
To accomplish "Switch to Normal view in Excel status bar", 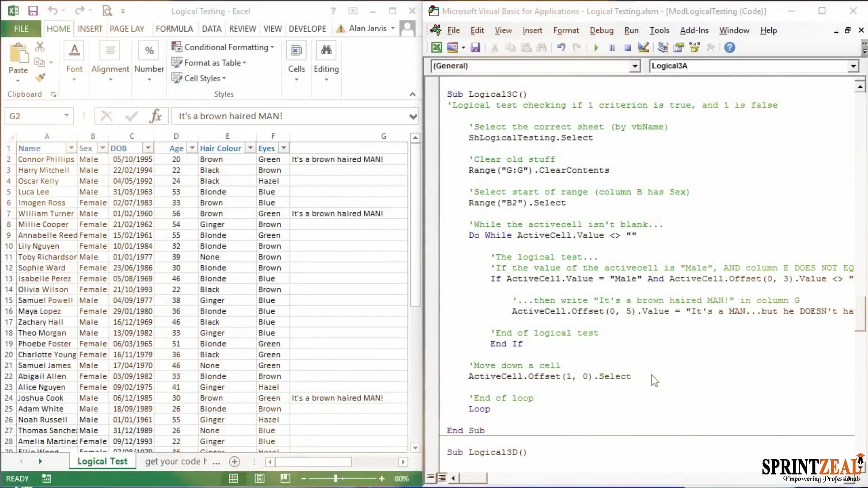I will click(233, 479).
